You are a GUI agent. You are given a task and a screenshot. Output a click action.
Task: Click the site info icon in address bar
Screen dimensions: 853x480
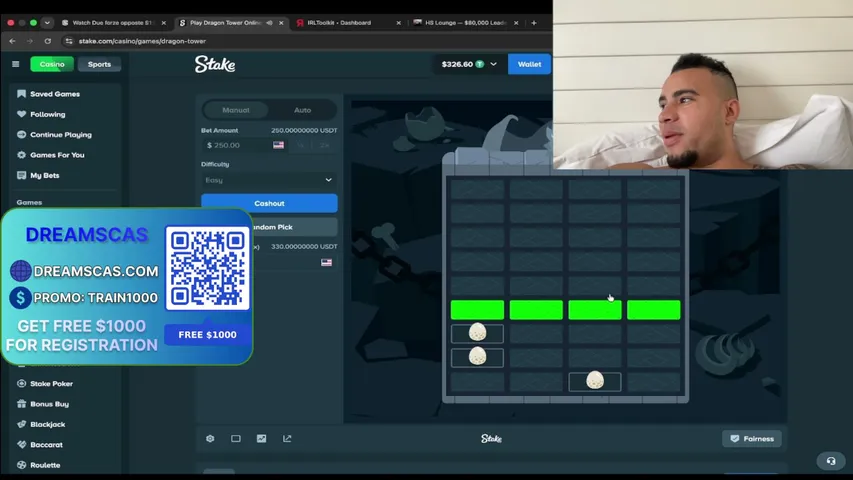coord(69,41)
